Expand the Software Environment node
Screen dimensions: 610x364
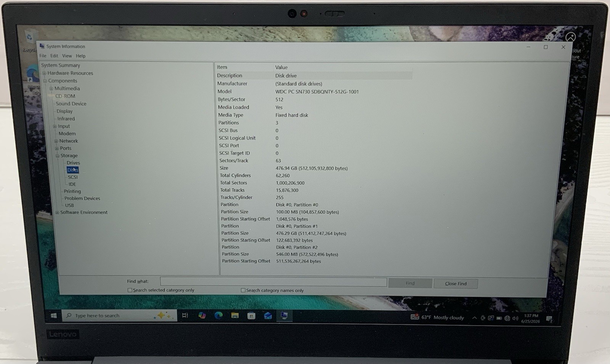pyautogui.click(x=57, y=212)
